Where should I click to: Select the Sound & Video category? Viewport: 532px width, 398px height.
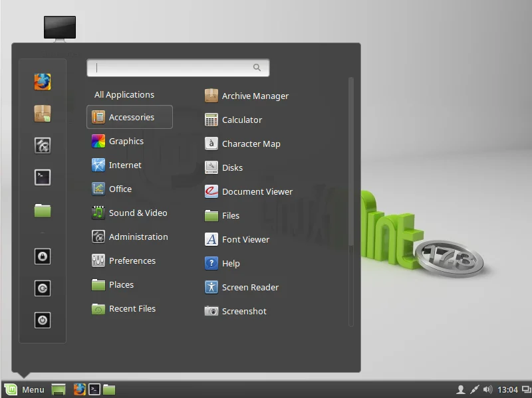click(x=130, y=213)
